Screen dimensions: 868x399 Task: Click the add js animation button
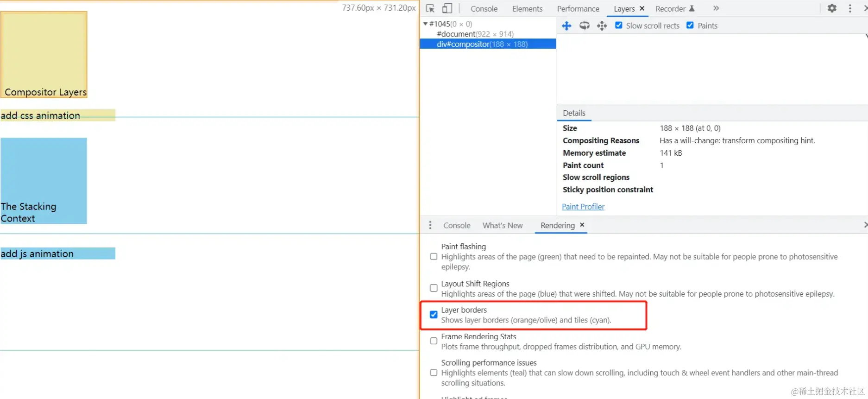click(58, 253)
